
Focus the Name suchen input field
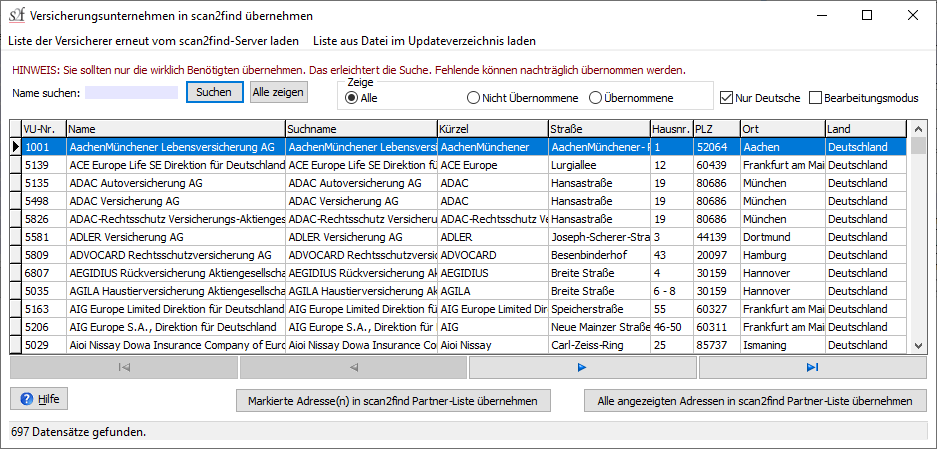click(131, 93)
